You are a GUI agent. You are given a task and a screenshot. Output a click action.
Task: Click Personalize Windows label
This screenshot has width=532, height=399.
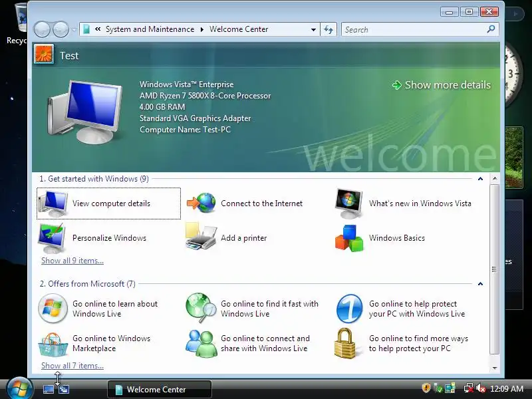tap(109, 238)
